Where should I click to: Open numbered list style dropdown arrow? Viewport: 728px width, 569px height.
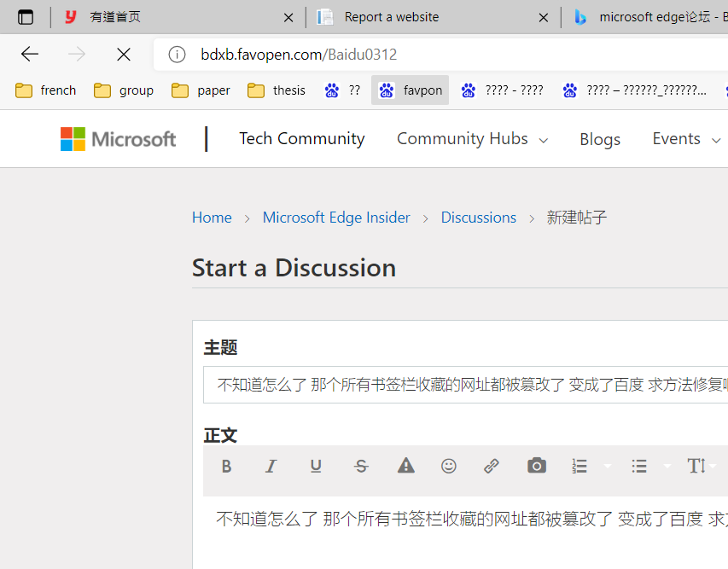tap(608, 466)
